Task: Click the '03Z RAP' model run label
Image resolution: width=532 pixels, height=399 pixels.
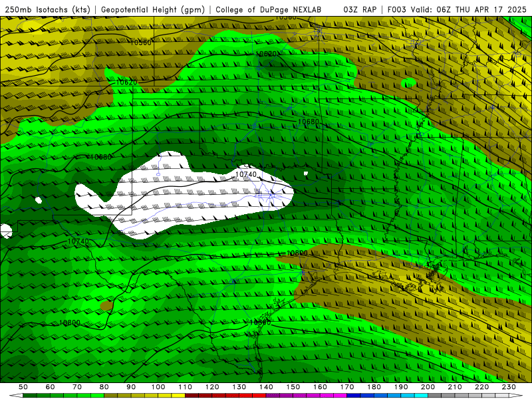Action: [360, 9]
